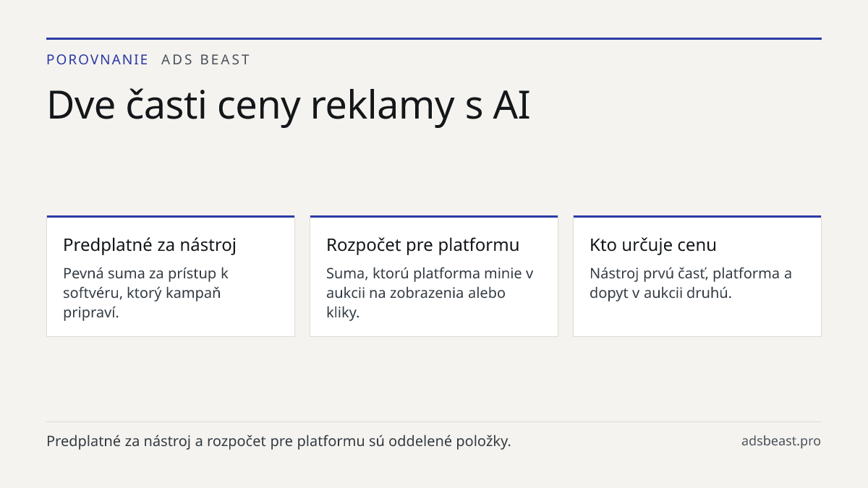
Task: Click the headline "Dve časti ceny reklamy s AI"
Action: [x=289, y=106]
